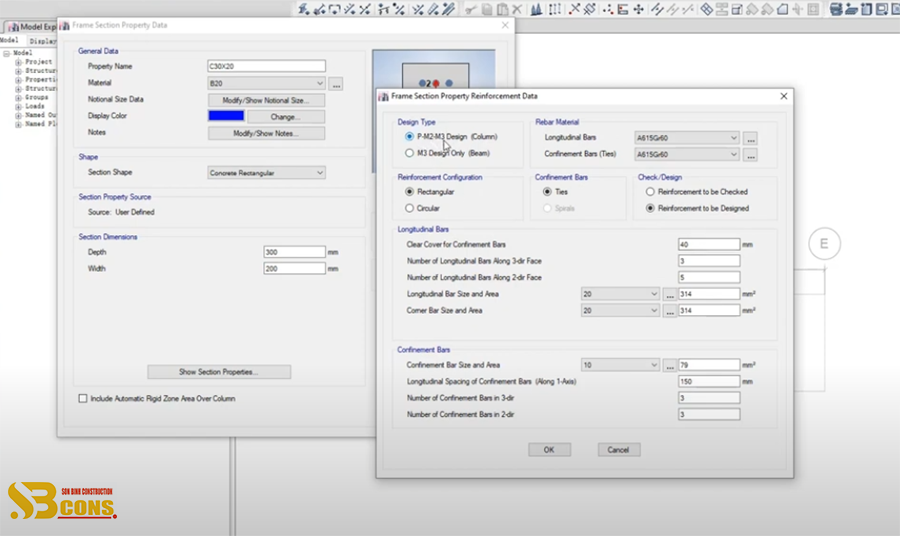Select Ties confinement bars option
Screen dimensions: 900x536
click(x=547, y=192)
